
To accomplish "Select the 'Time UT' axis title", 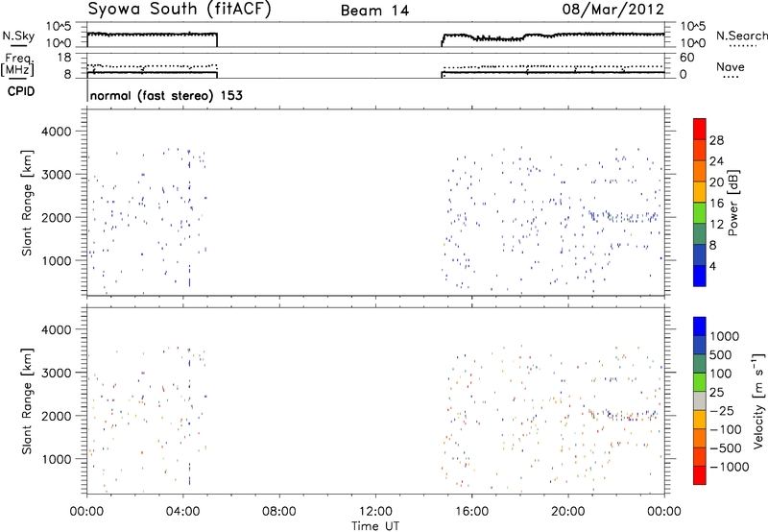I will 375,525.
